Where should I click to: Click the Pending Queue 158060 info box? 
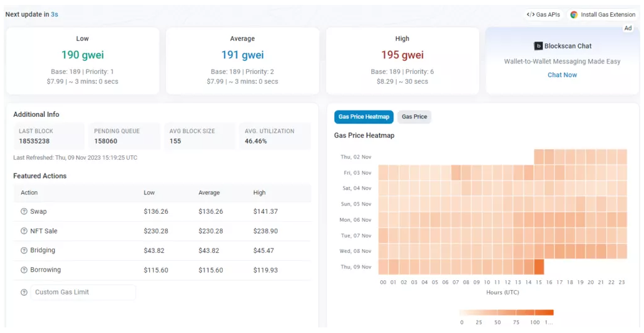click(124, 136)
